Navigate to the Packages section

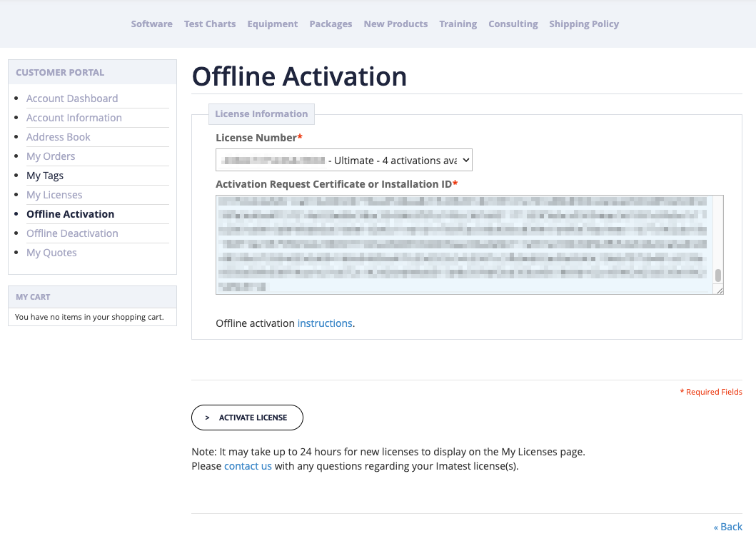coord(331,24)
